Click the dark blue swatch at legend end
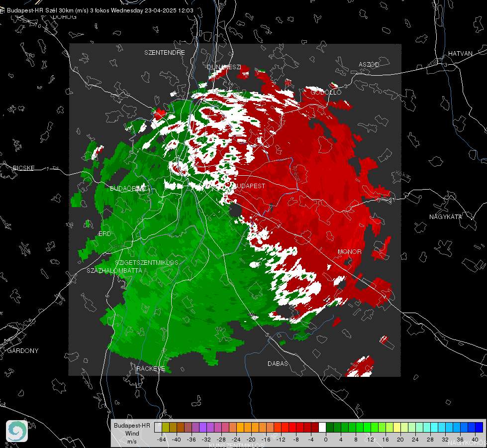Screen dimensions: 487x448 [x=479, y=428]
